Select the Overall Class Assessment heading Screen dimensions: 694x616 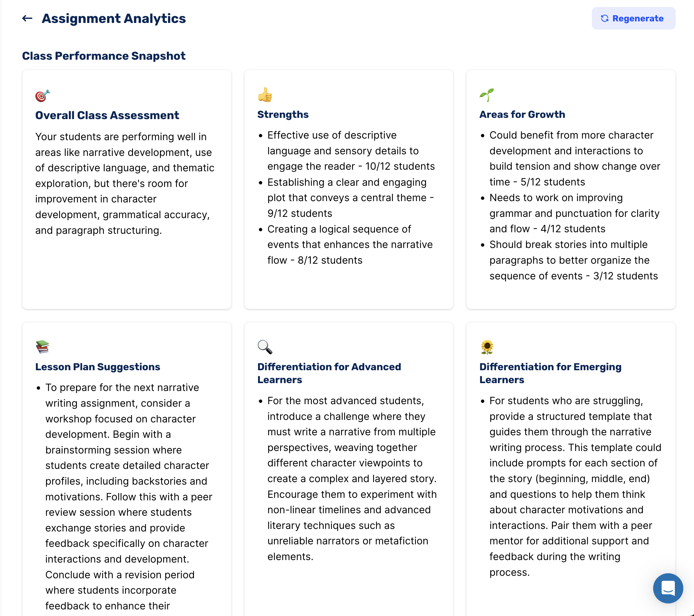107,115
